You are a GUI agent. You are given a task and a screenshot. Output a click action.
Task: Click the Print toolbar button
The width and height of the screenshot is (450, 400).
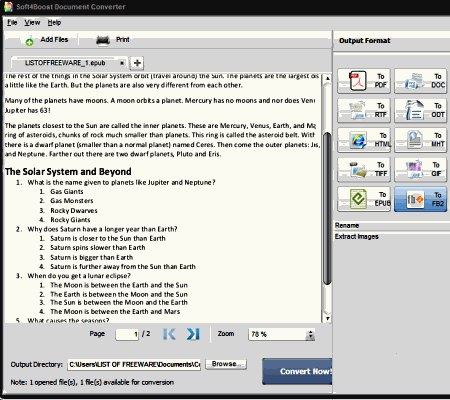click(x=113, y=40)
